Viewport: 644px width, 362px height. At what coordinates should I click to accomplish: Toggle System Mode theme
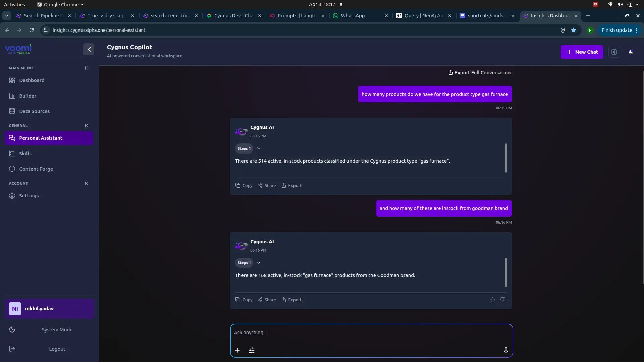click(49, 330)
